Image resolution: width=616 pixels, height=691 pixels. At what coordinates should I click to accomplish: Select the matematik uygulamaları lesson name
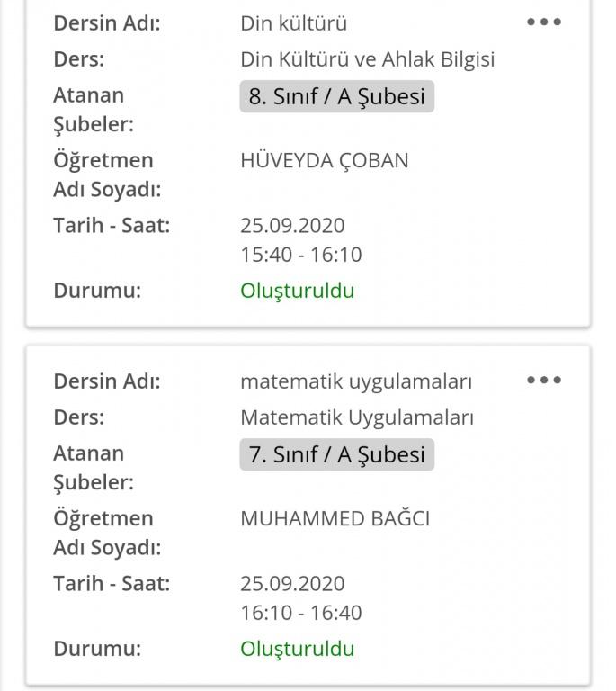[356, 381]
